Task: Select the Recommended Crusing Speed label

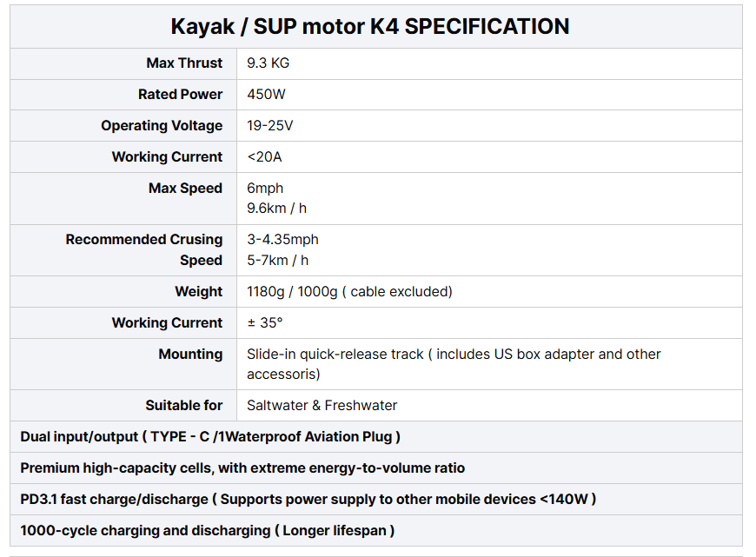Action: click(x=144, y=249)
